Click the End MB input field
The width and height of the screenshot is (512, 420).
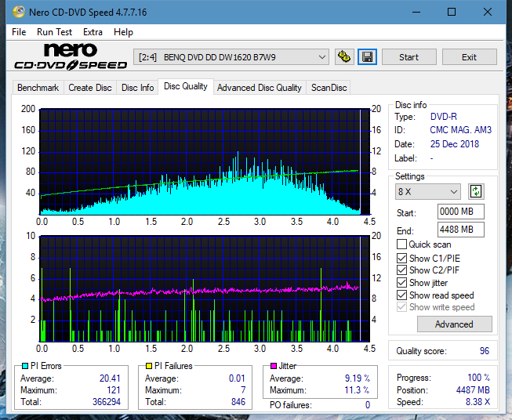pos(461,230)
